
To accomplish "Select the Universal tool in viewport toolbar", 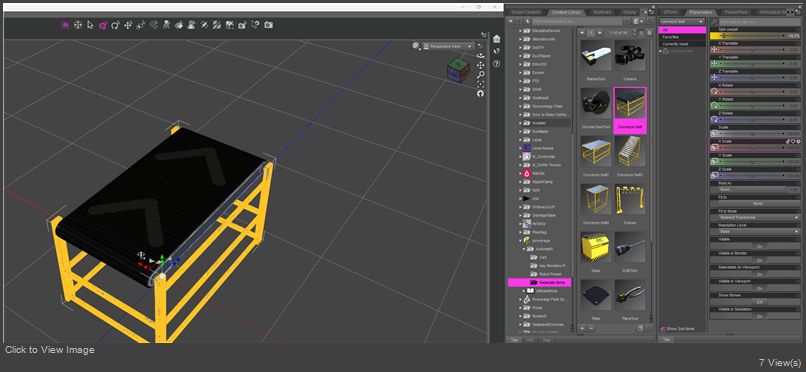I will pyautogui.click(x=103, y=25).
